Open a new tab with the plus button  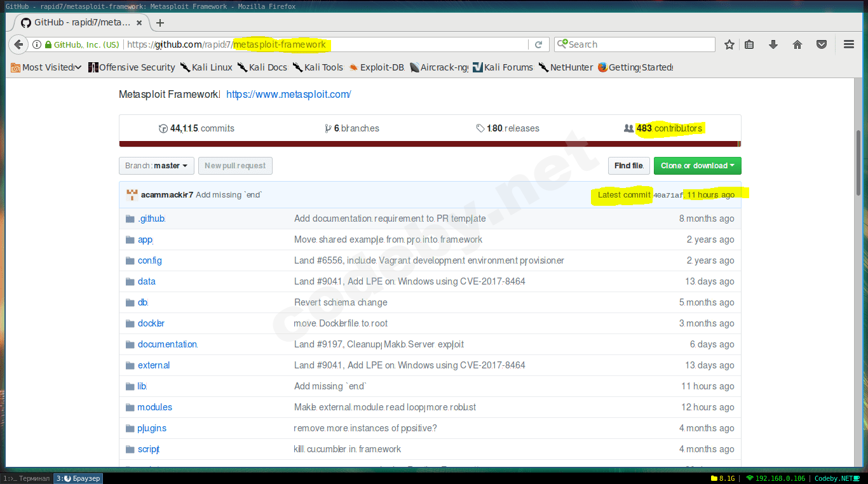(x=160, y=23)
